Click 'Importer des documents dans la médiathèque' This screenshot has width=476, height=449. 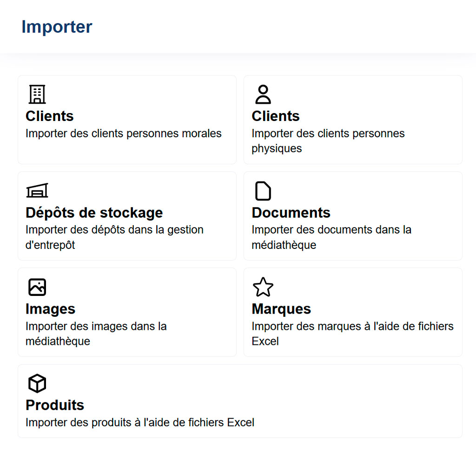coord(331,237)
